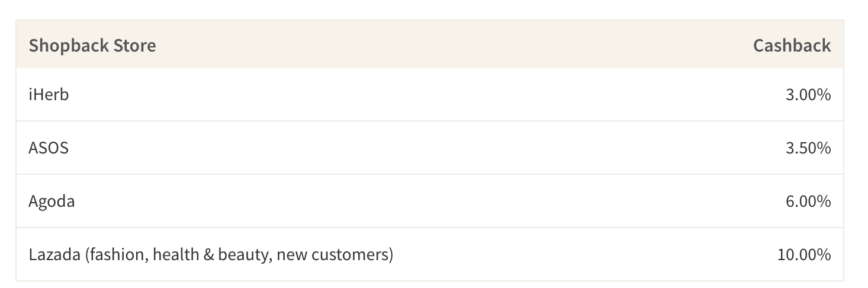
Task: Click the 3.00% cashback value
Action: (808, 95)
